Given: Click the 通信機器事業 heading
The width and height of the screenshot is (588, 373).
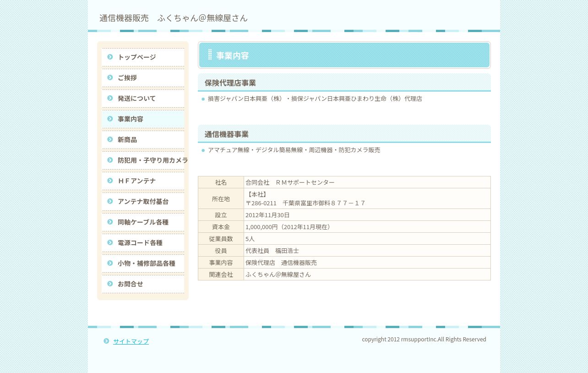Looking at the screenshot, I should coord(344,134).
